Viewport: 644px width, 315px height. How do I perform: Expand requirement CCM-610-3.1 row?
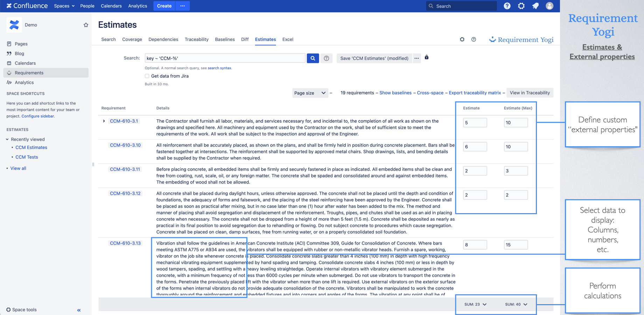[104, 121]
